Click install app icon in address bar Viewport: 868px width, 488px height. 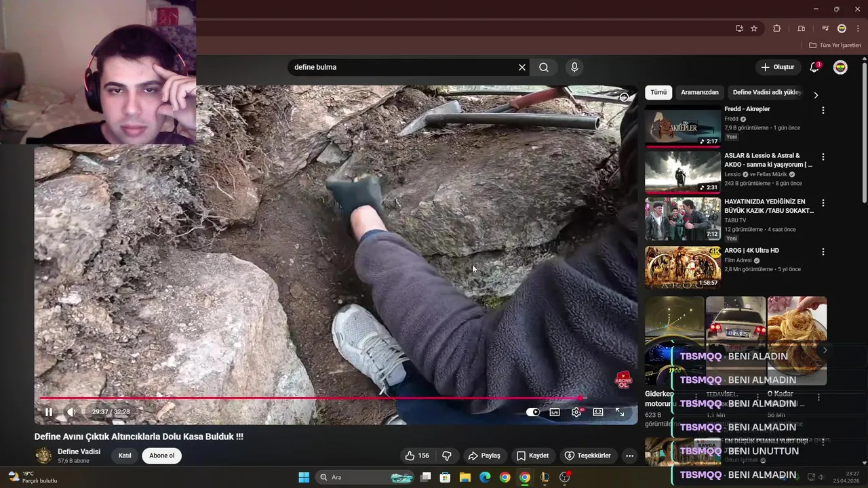pyautogui.click(x=739, y=28)
